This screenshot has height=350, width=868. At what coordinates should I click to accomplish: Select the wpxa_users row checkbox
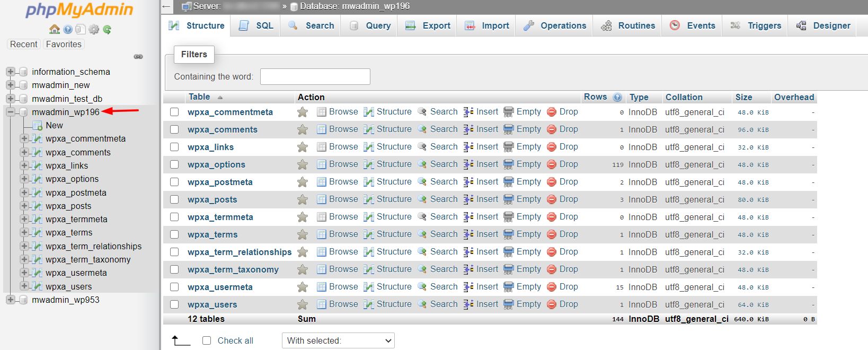[x=174, y=304]
